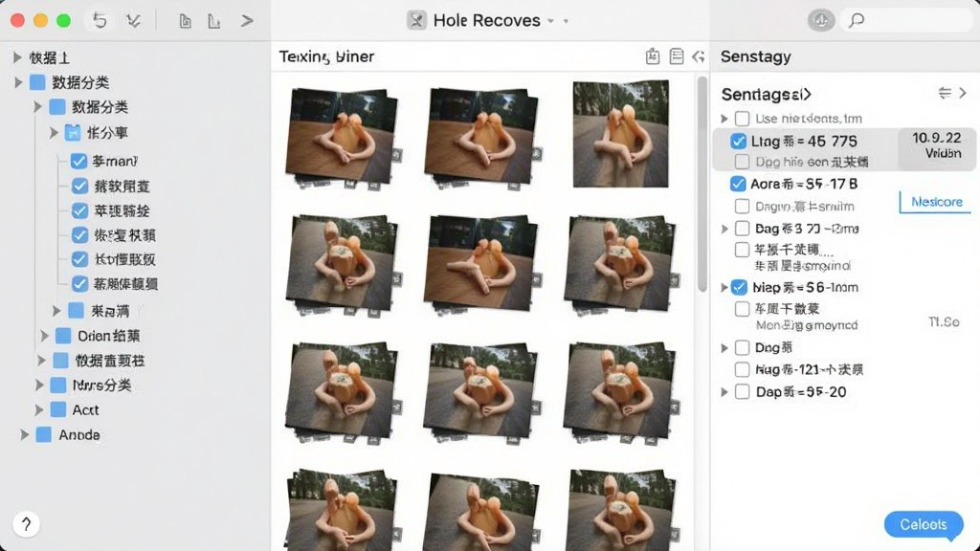This screenshot has height=551, width=980.
Task: Expand the Anode tree item
Action: point(24,435)
